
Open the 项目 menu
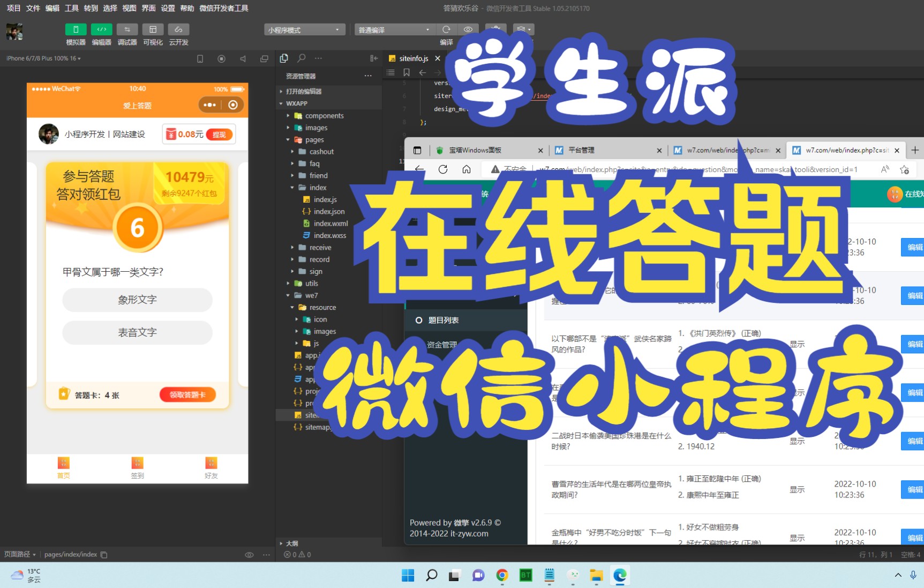coord(13,8)
